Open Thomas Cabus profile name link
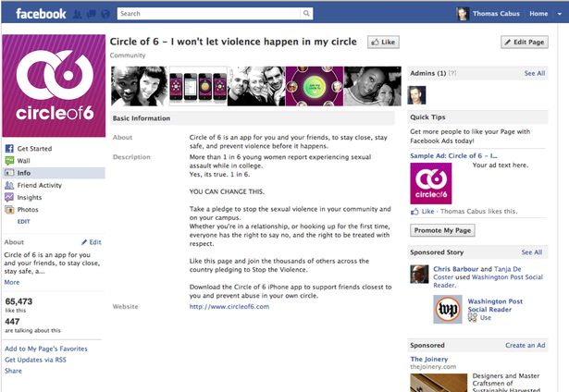The width and height of the screenshot is (569, 392). tap(496, 14)
